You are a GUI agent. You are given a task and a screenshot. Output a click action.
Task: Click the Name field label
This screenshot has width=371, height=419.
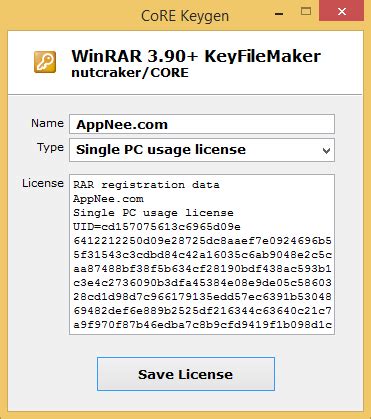click(x=47, y=123)
